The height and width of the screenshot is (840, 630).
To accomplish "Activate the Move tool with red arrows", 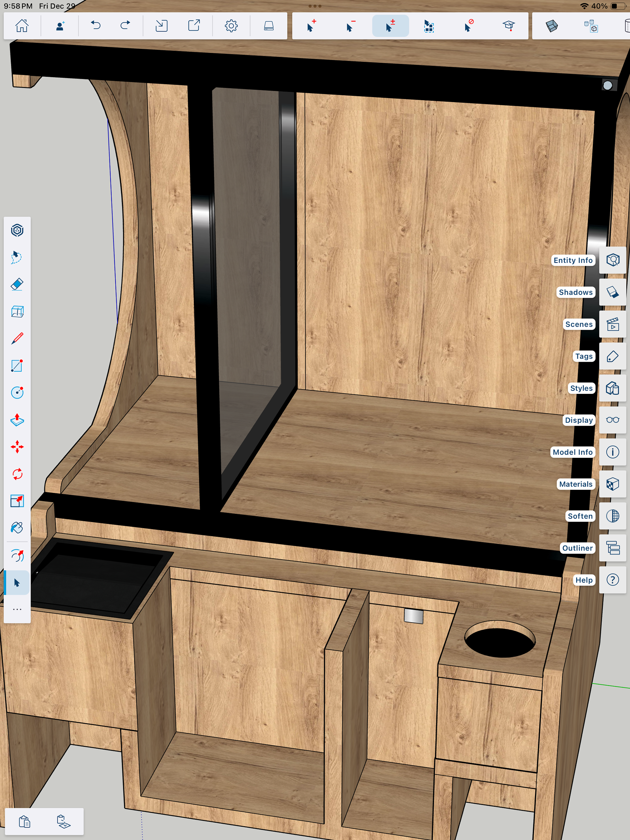I will pos(17,447).
